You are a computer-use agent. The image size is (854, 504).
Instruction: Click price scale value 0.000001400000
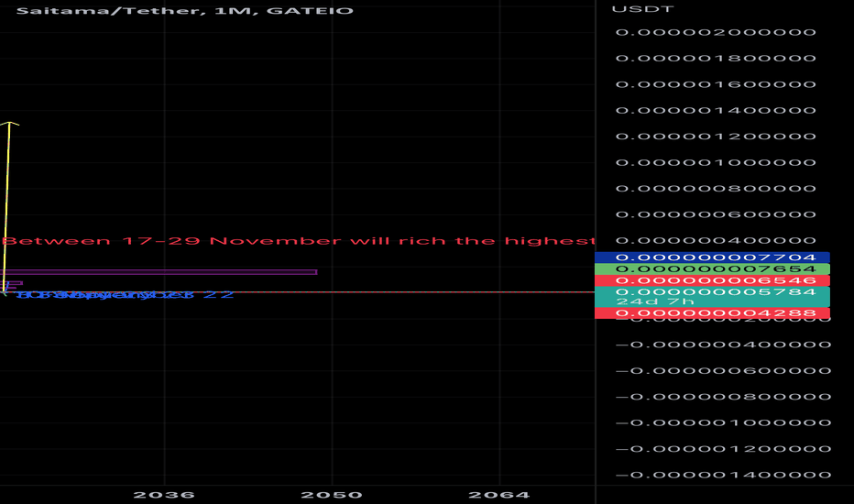point(716,110)
